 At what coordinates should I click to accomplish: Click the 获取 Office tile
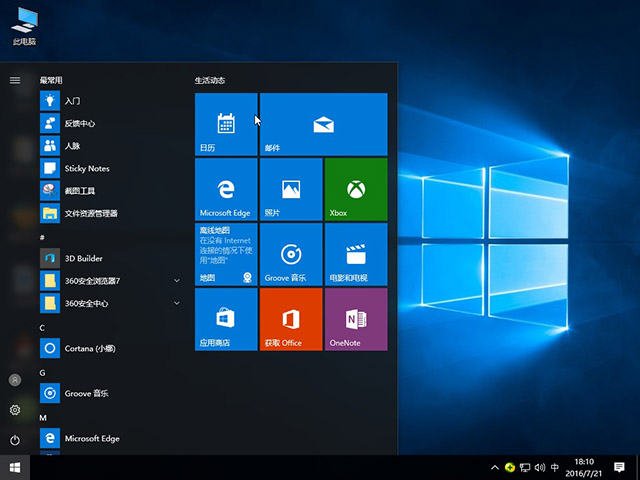(291, 319)
